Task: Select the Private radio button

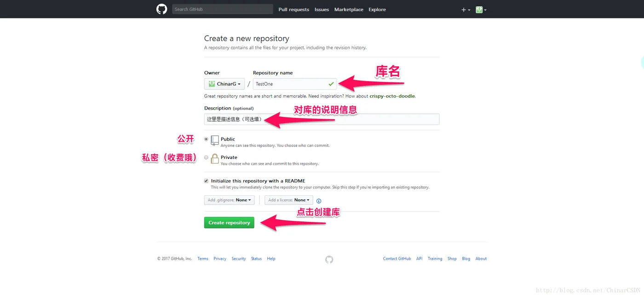Action: 206,157
